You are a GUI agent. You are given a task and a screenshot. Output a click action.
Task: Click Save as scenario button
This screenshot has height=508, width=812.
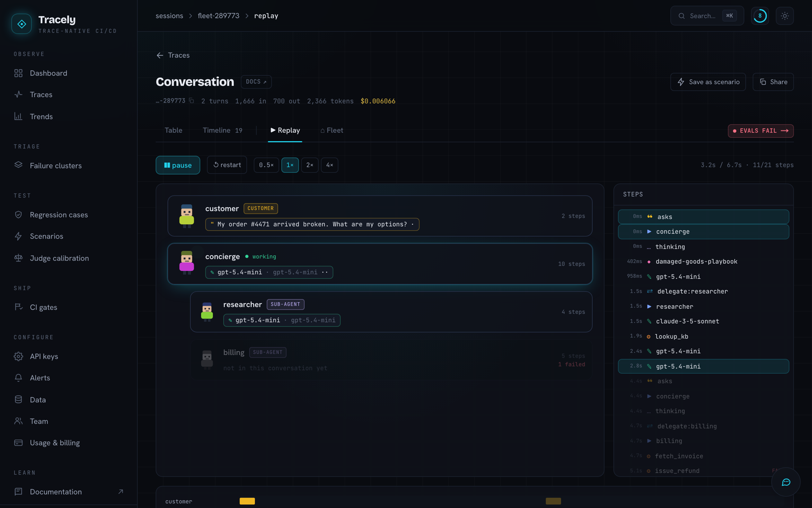[x=708, y=82]
